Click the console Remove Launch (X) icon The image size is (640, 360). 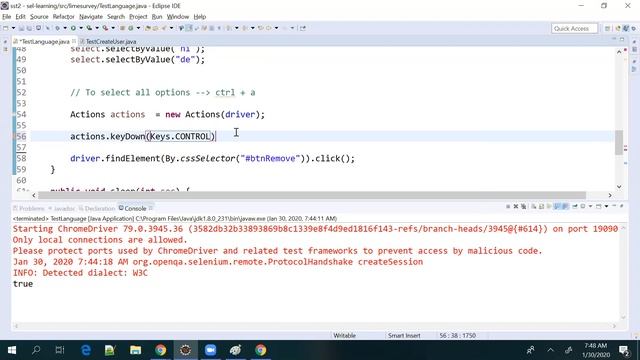tap(516, 207)
